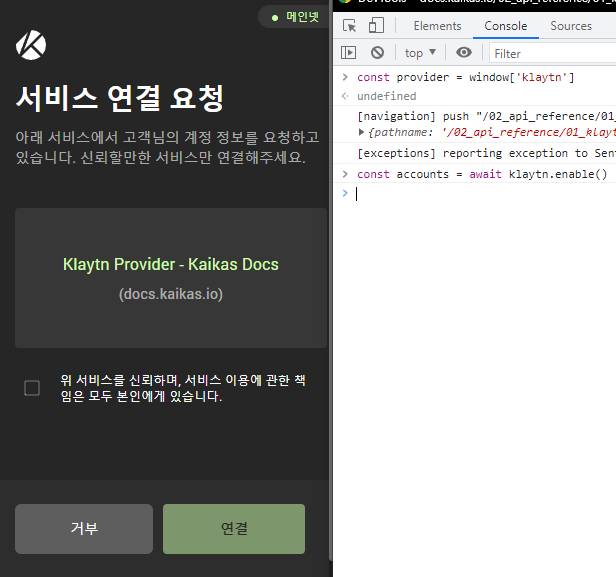
Task: Click the 연결 connect button
Action: click(x=234, y=529)
